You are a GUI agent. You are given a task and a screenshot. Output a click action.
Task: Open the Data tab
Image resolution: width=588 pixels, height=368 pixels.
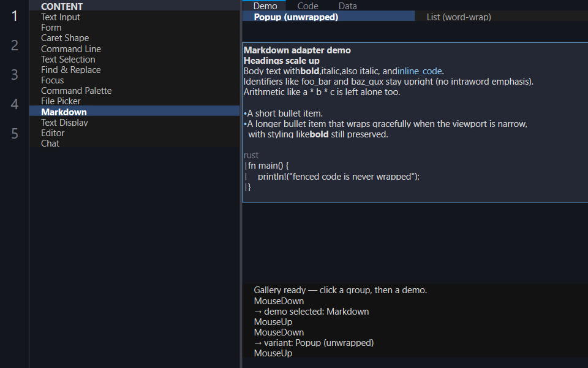(x=348, y=6)
